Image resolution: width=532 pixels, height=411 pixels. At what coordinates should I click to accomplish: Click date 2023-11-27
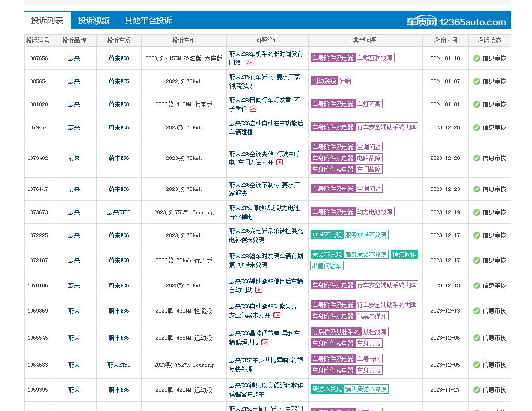tap(445, 390)
